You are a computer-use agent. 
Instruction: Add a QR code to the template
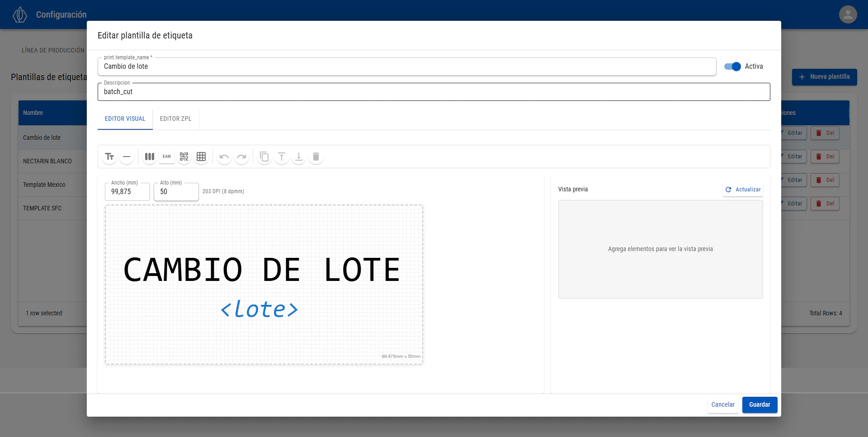[x=184, y=157]
